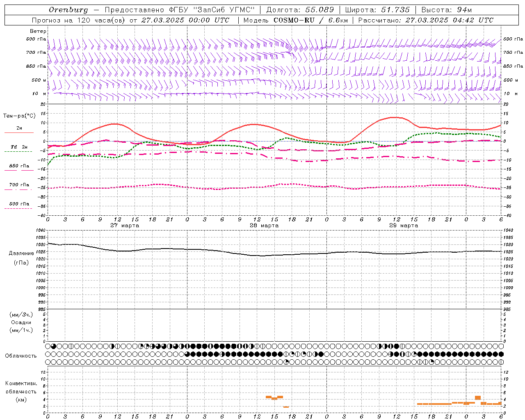
Task: Click the Рассчитано: 27.03.2025 04:42 UTC timestamp
Action: [426, 20]
